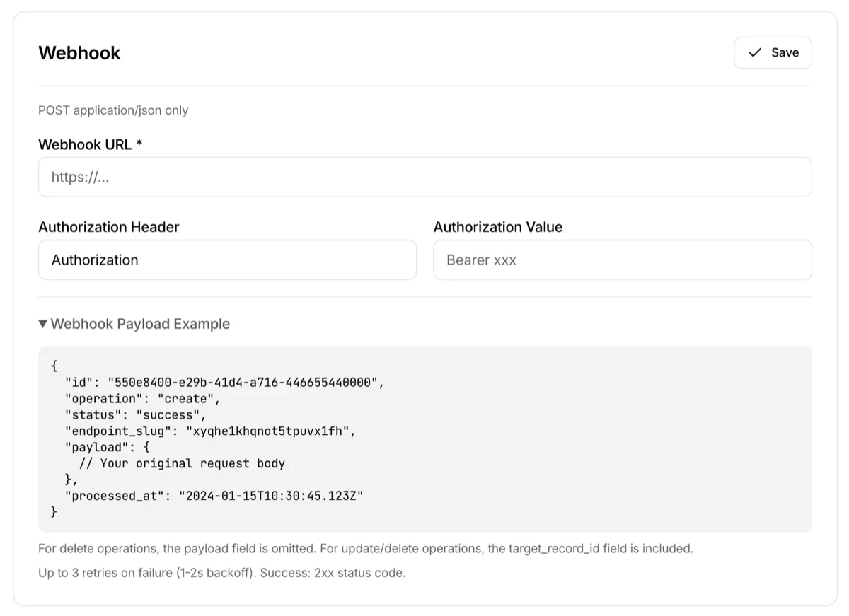
Task: Click the Webhook page heading
Action: click(79, 52)
